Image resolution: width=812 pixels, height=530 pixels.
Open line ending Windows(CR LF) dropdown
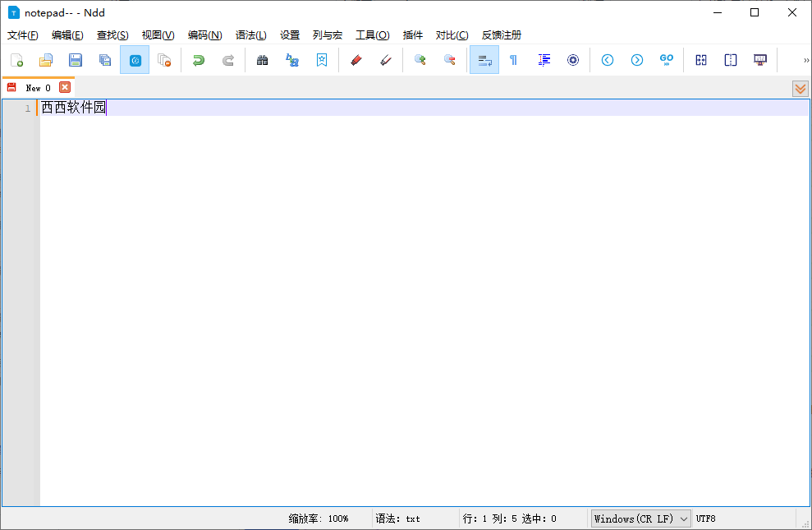[640, 518]
